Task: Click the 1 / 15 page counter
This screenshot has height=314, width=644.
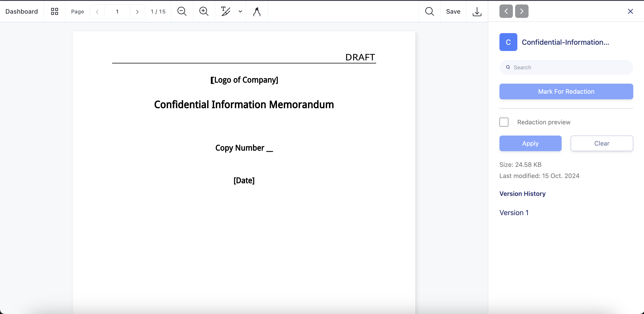Action: click(158, 11)
